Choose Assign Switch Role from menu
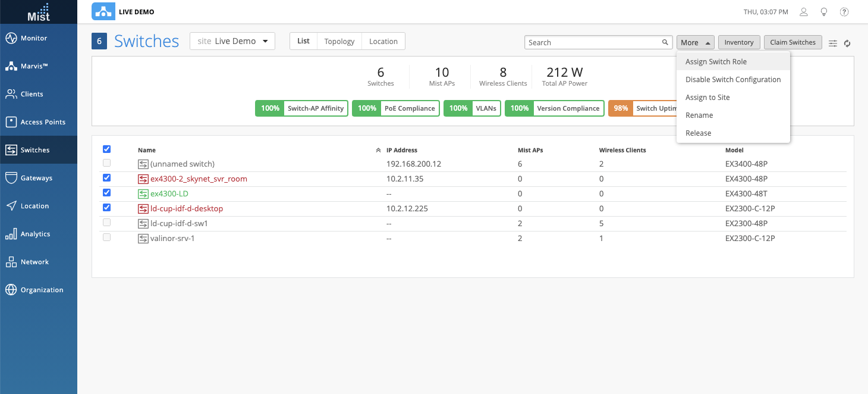Screen dimensions: 868x394 click(x=716, y=62)
